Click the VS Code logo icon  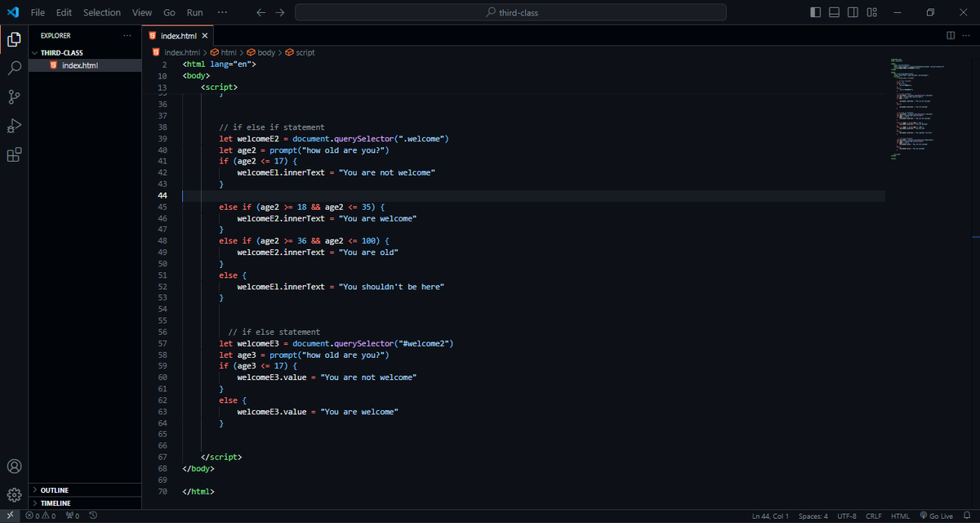(13, 12)
